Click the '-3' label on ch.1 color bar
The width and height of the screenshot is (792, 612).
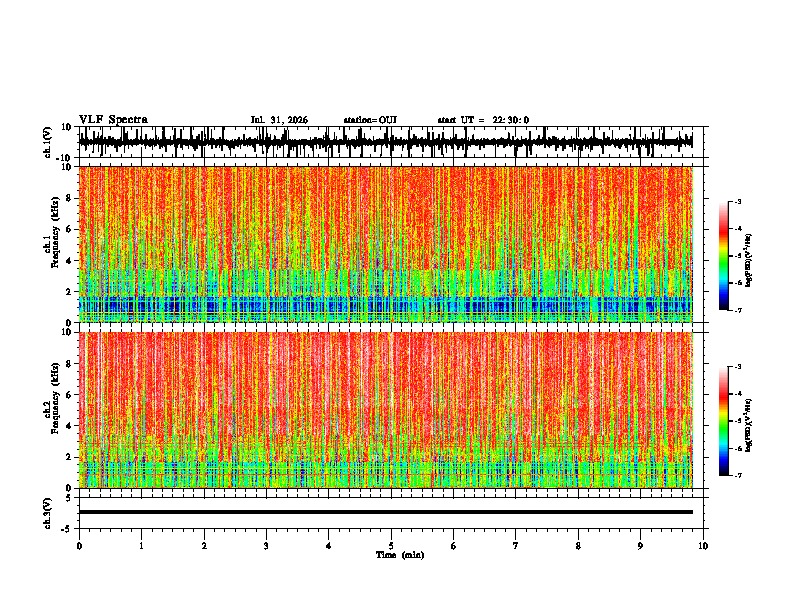pos(738,201)
